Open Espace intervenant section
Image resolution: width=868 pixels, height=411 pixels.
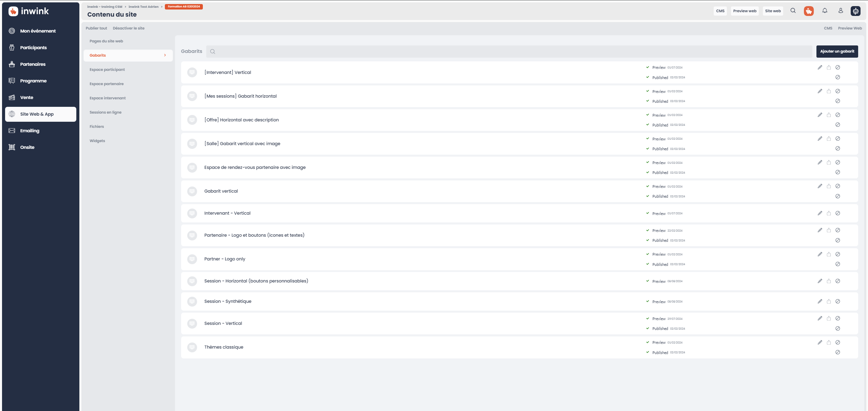(108, 98)
